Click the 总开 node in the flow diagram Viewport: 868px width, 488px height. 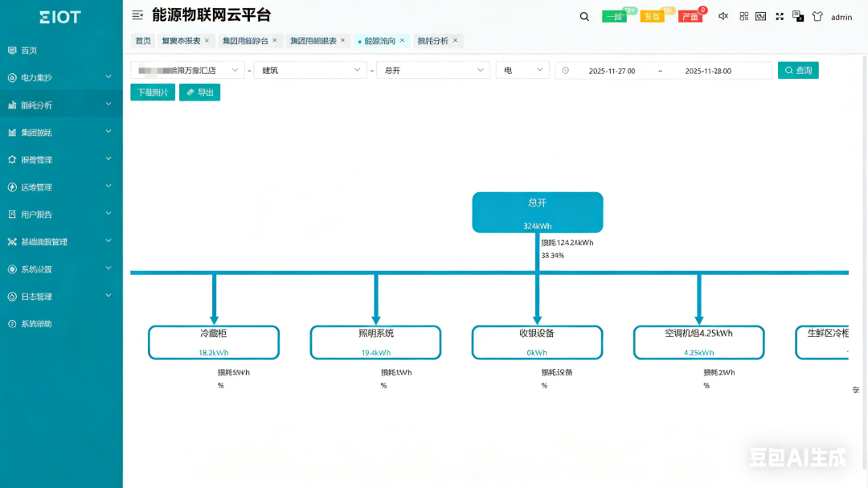click(537, 211)
